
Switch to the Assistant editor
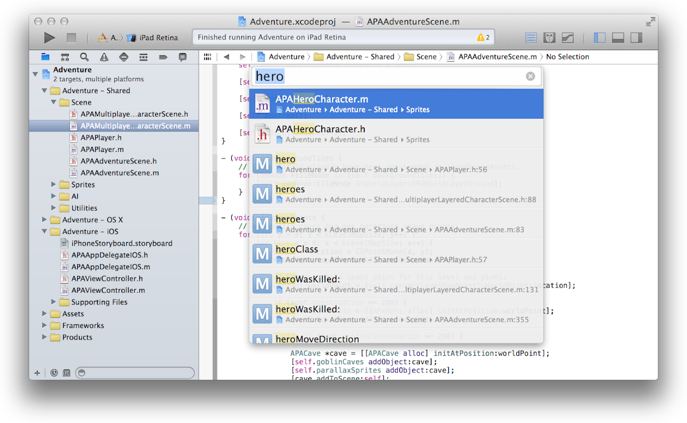click(549, 38)
